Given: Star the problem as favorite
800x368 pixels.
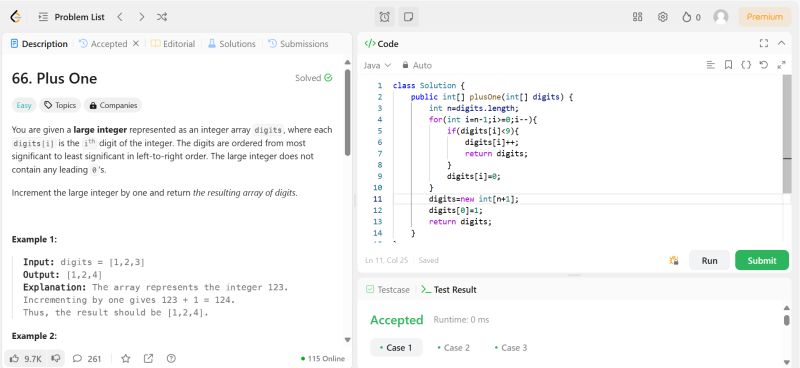Looking at the screenshot, I should [x=126, y=359].
